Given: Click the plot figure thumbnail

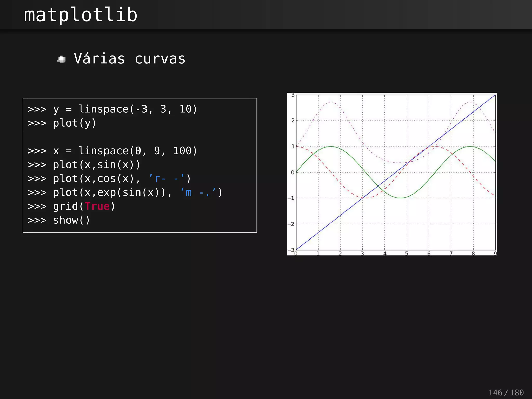Looking at the screenshot, I should (392, 174).
